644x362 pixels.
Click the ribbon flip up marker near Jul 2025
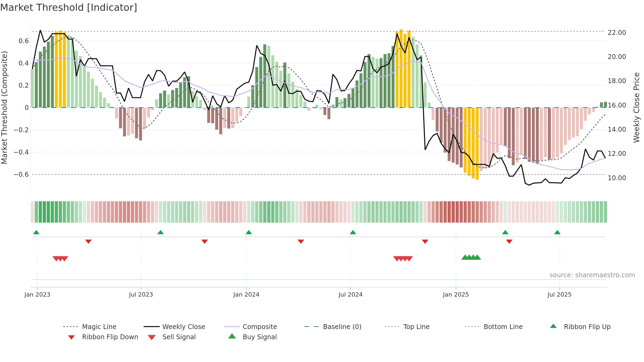tap(557, 232)
